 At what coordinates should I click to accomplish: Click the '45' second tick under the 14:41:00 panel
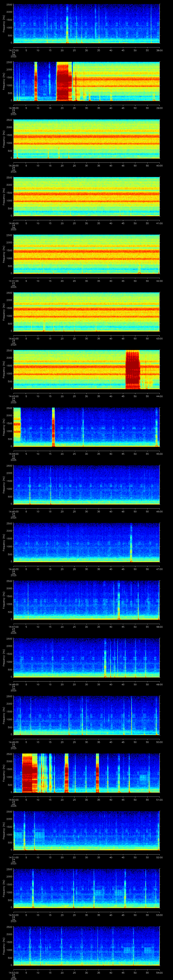click(123, 281)
